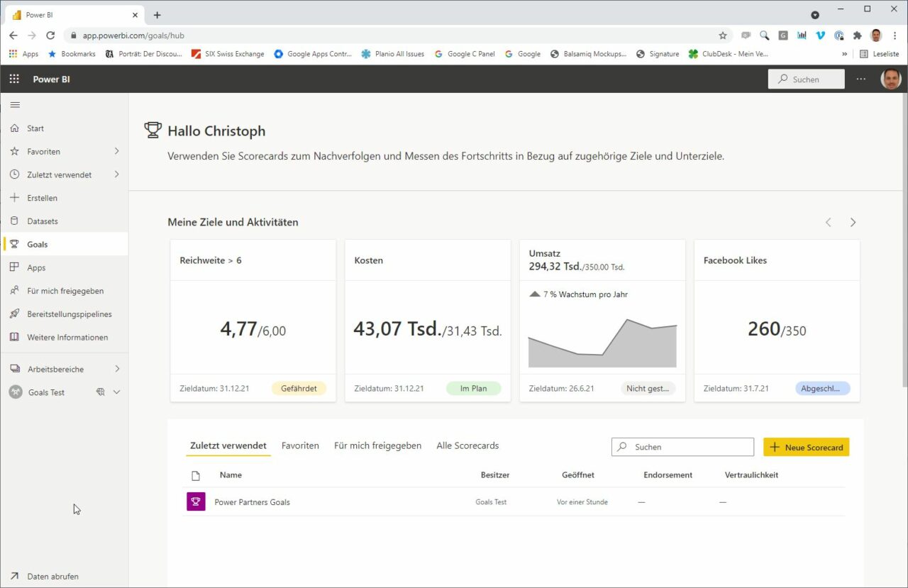The width and height of the screenshot is (908, 588).
Task: Open the Power Partners Goals scorecard
Action: point(252,501)
